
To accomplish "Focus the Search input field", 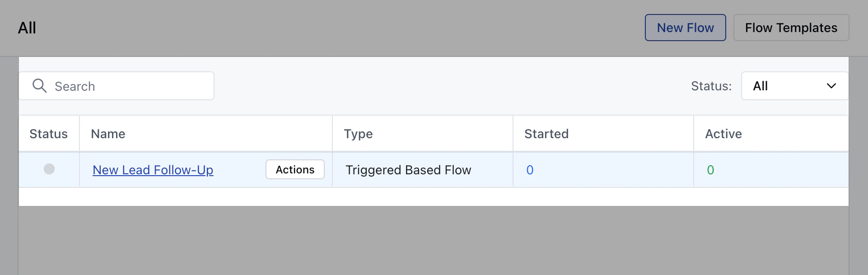I will tap(117, 86).
